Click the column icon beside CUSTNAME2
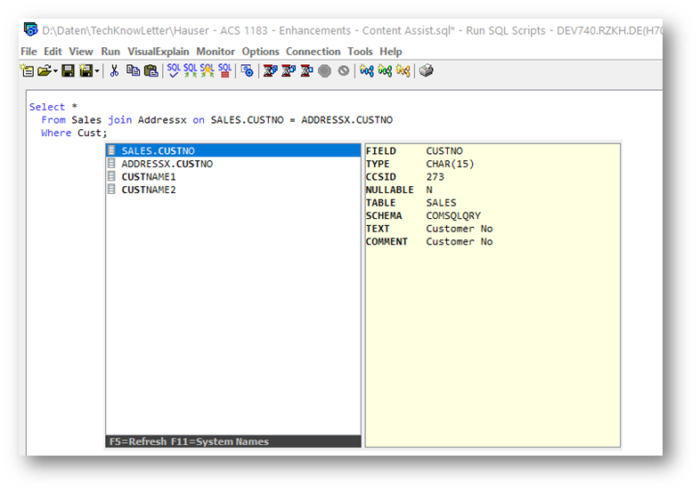This screenshot has width=700, height=493. [112, 189]
